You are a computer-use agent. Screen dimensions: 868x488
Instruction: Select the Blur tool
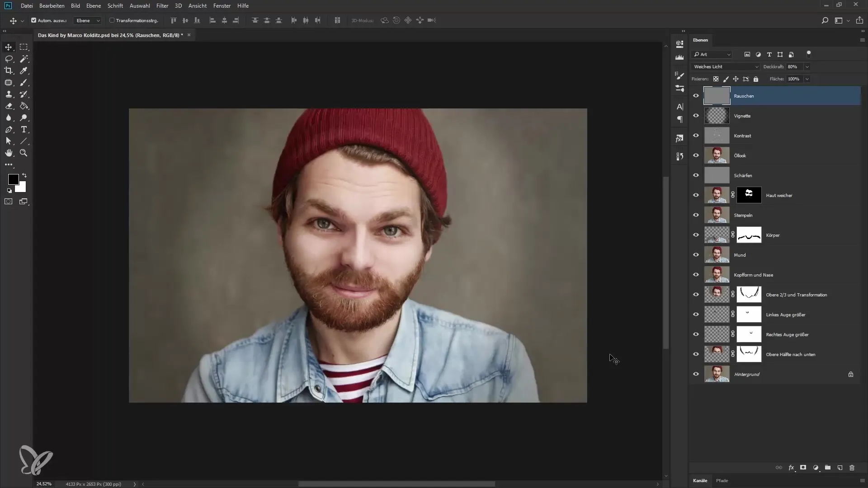click(x=9, y=117)
